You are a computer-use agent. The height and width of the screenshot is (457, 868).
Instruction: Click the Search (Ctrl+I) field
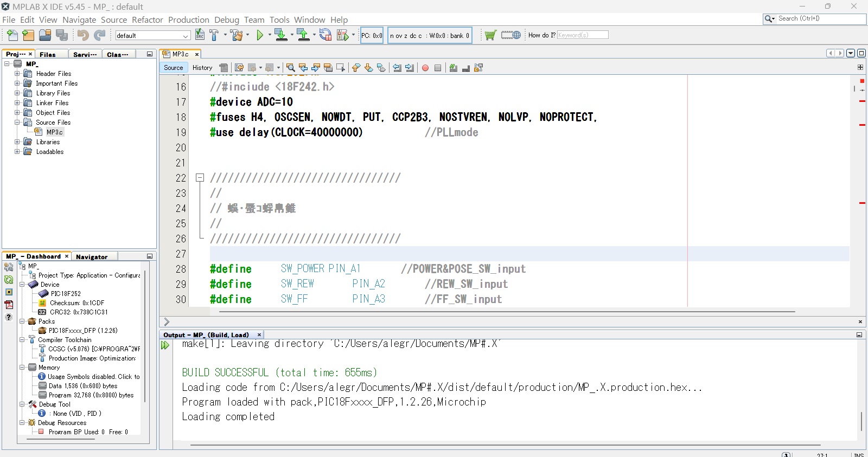820,18
